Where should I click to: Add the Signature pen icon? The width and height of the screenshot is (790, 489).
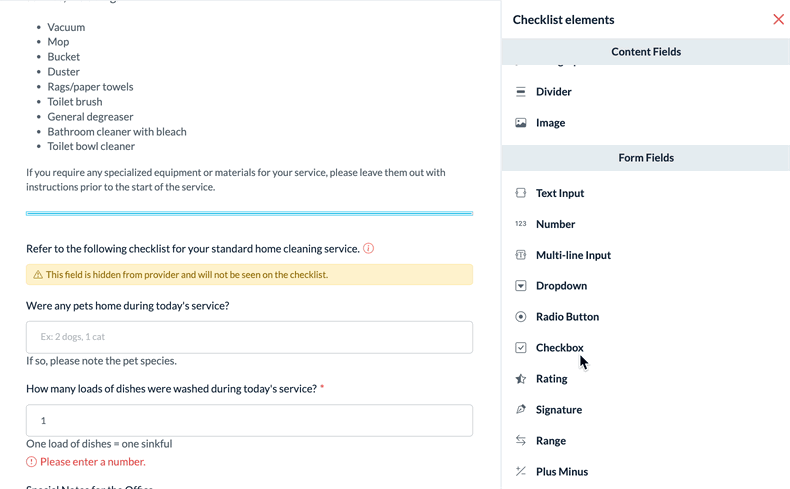tap(520, 409)
